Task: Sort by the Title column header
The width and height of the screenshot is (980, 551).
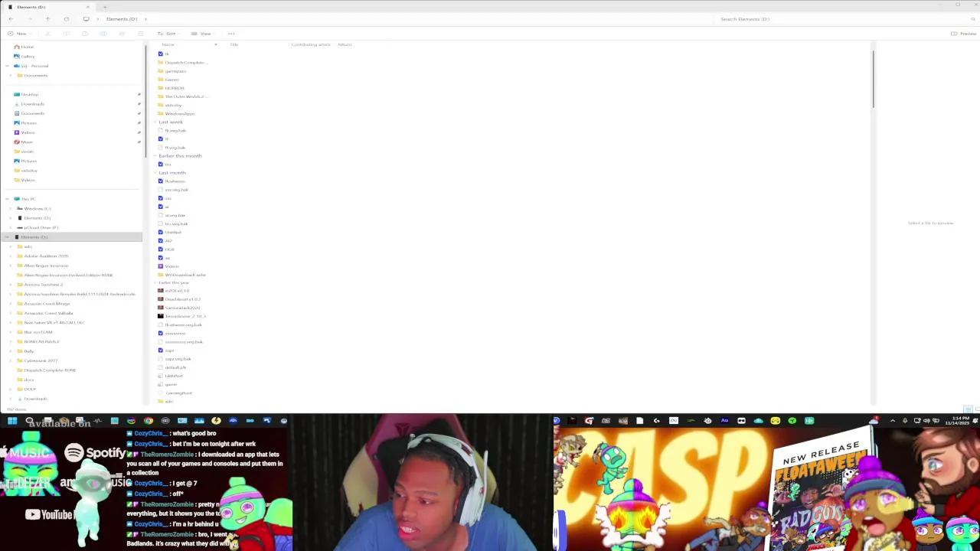Action: click(x=234, y=44)
